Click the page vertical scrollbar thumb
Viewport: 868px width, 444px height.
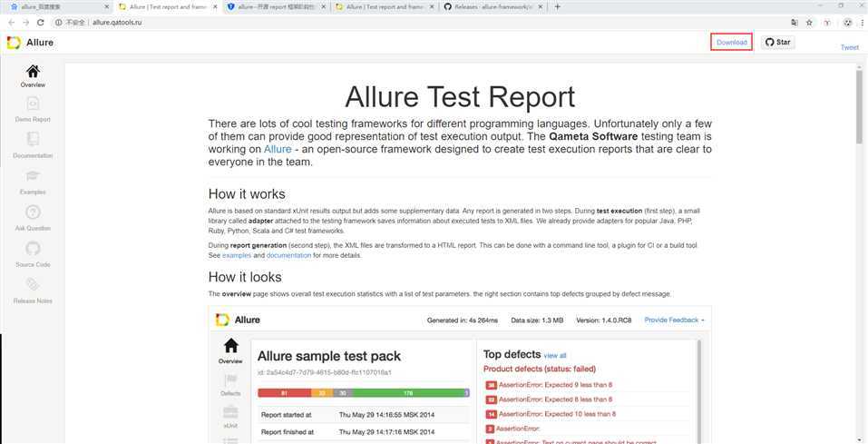click(859, 107)
